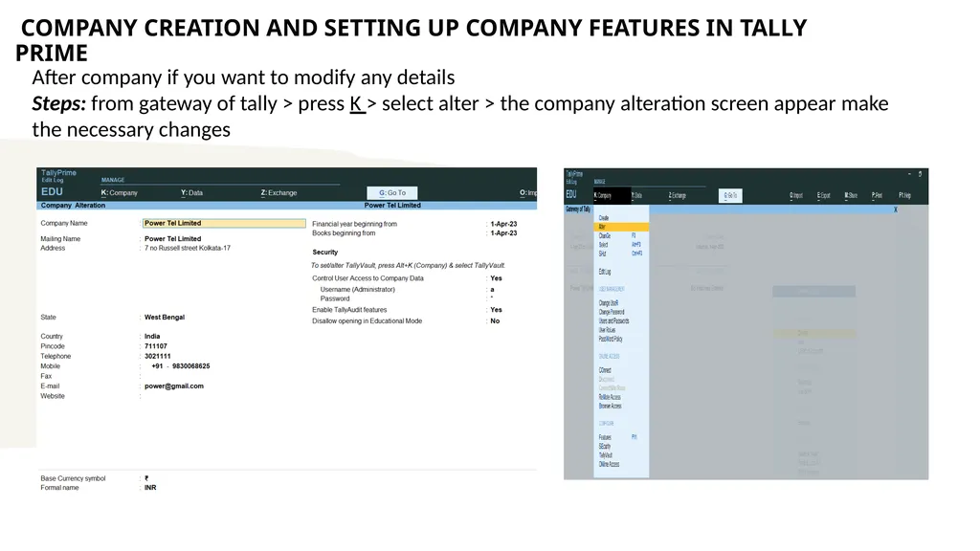Select ChanGe in the Company dropdown menu
The height and width of the screenshot is (551, 980).
605,236
